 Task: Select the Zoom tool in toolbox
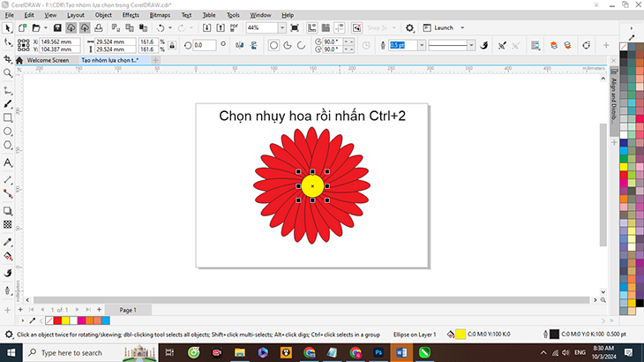(x=7, y=73)
